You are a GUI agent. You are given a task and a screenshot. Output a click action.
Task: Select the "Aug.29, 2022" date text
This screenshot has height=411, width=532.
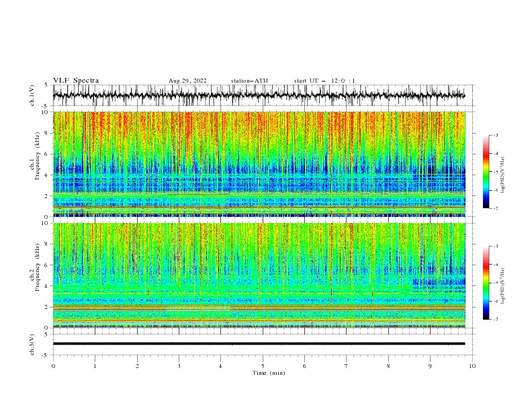(187, 81)
